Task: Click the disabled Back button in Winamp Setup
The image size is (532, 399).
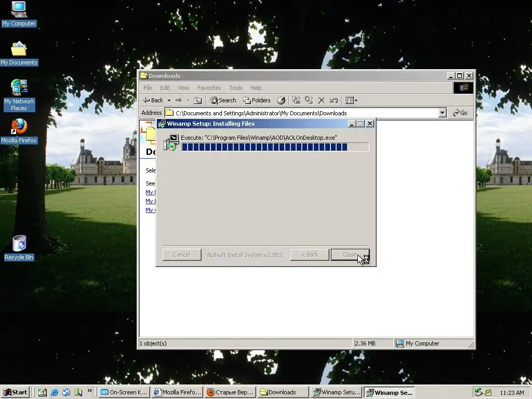Action: coord(310,255)
